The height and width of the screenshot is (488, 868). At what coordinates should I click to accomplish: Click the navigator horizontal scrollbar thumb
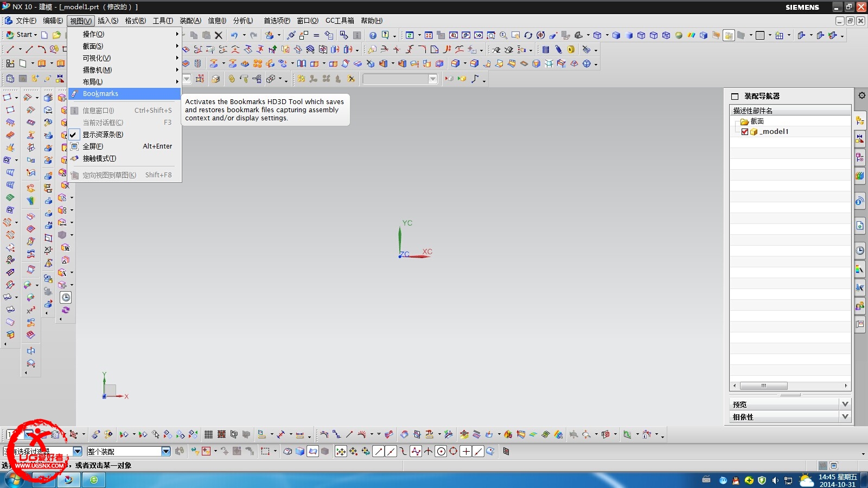pos(763,386)
